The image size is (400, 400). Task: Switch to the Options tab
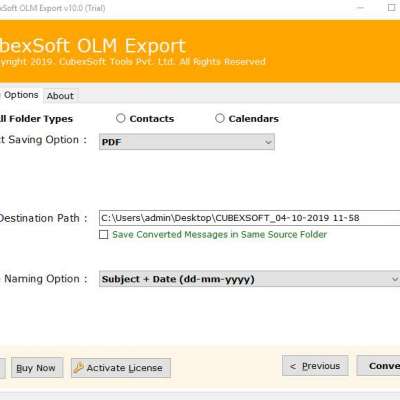click(21, 95)
